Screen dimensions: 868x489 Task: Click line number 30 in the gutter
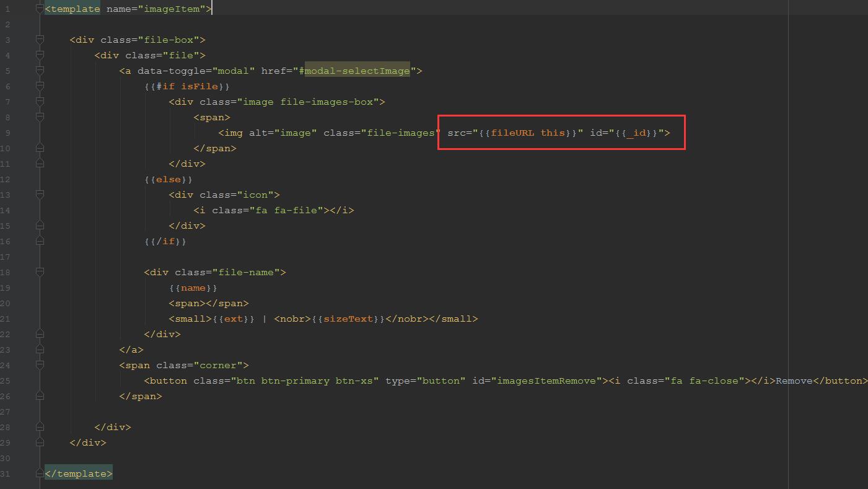pos(6,458)
